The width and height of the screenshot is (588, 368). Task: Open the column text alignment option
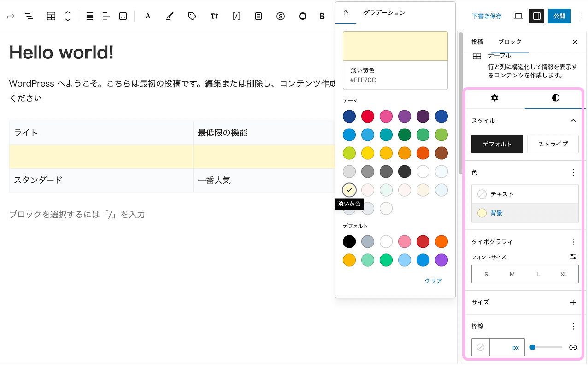click(106, 16)
